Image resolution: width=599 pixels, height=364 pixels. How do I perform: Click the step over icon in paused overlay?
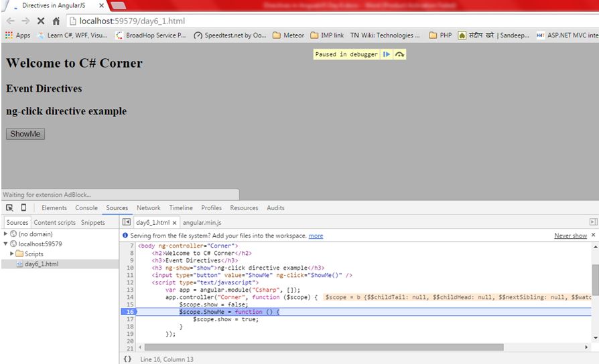pyautogui.click(x=399, y=54)
